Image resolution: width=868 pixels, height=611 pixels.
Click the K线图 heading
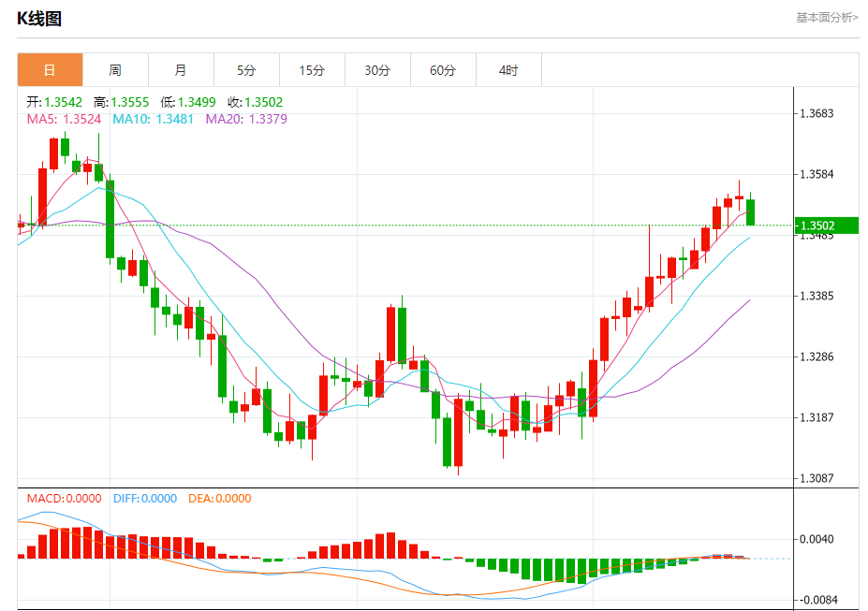pos(38,19)
